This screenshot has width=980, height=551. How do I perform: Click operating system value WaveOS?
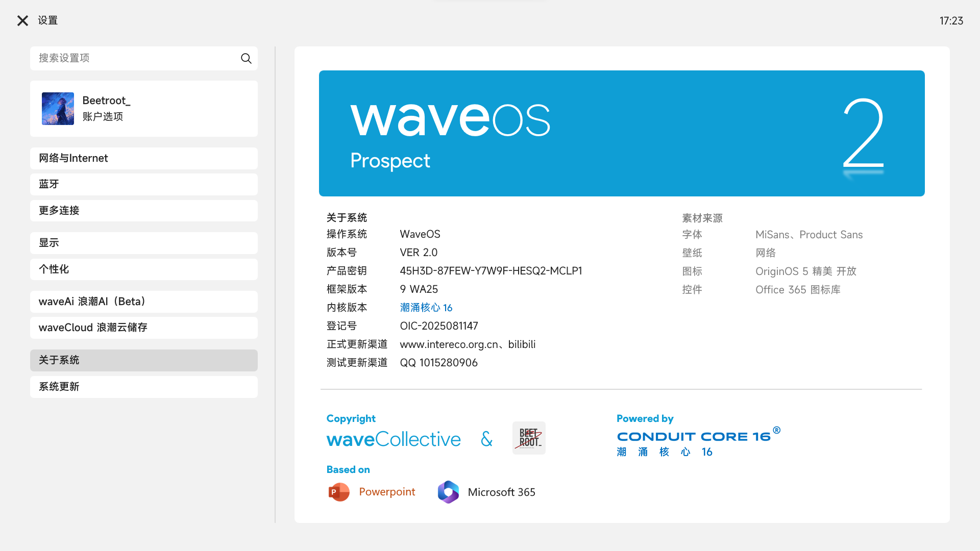point(420,234)
